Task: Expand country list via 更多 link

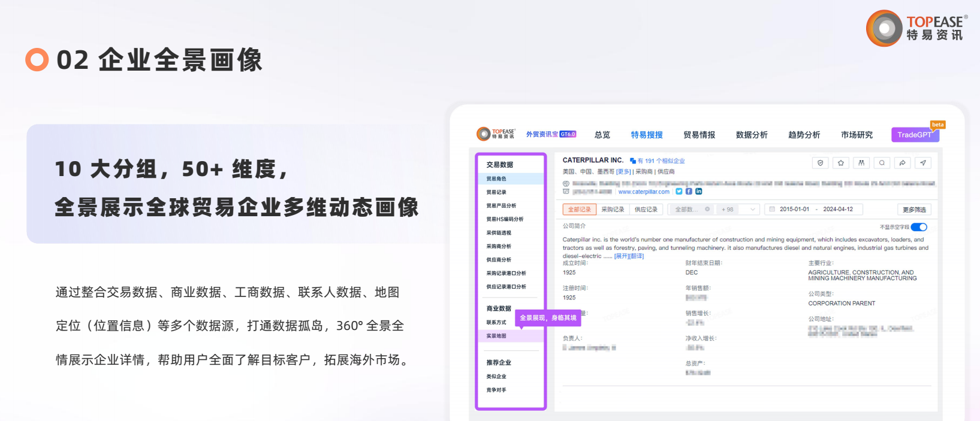Action: pyautogui.click(x=623, y=172)
